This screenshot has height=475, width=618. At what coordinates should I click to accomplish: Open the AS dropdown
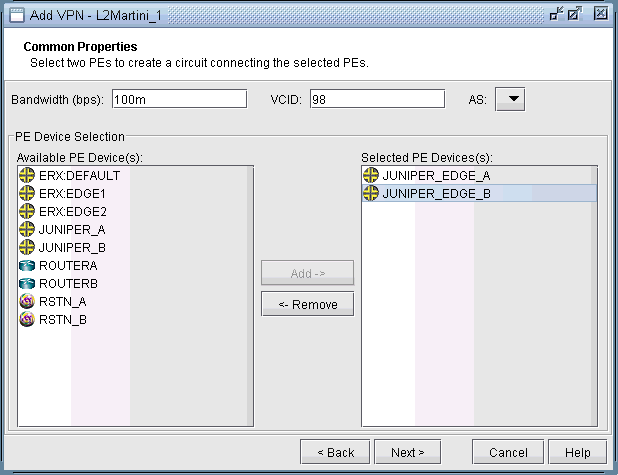pos(510,99)
